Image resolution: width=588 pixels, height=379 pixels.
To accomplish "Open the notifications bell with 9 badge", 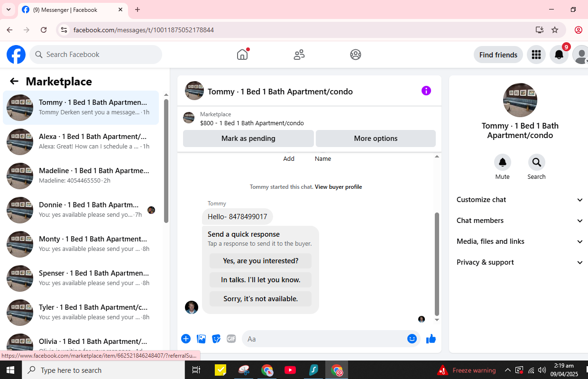I will [x=559, y=55].
